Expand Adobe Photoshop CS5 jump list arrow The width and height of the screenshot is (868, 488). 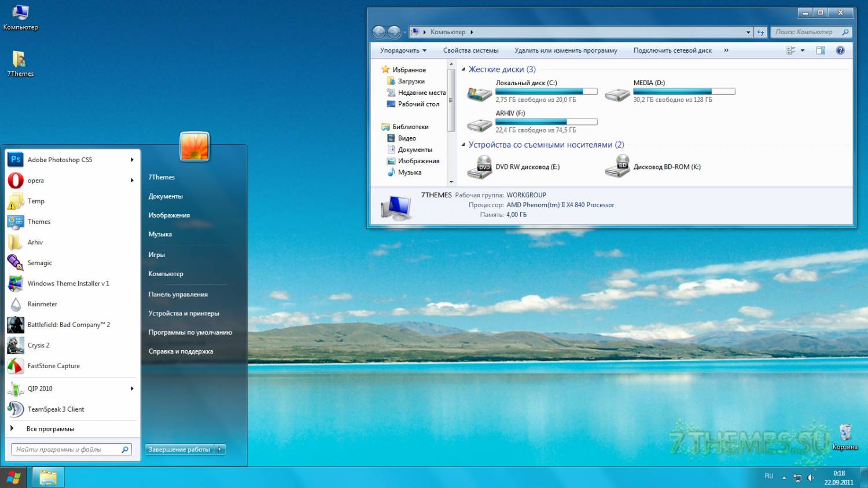pyautogui.click(x=133, y=160)
